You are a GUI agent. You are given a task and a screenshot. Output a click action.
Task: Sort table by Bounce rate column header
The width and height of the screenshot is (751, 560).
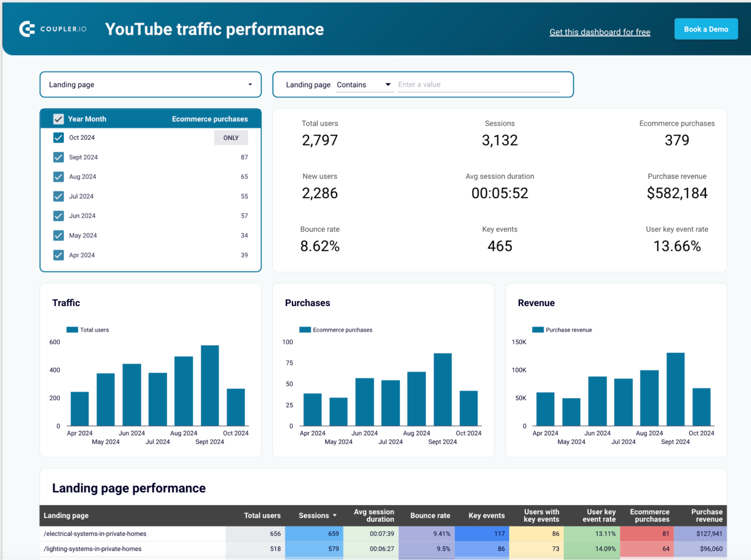(430, 515)
